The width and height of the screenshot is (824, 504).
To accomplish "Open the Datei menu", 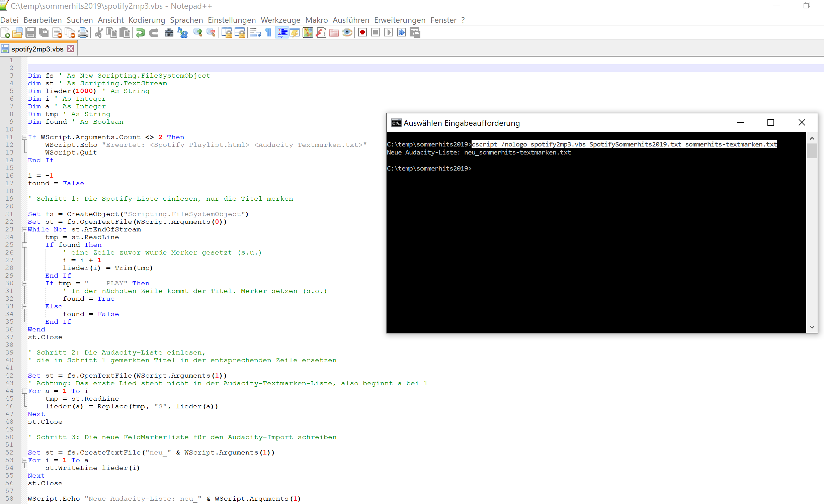I will pos(9,20).
